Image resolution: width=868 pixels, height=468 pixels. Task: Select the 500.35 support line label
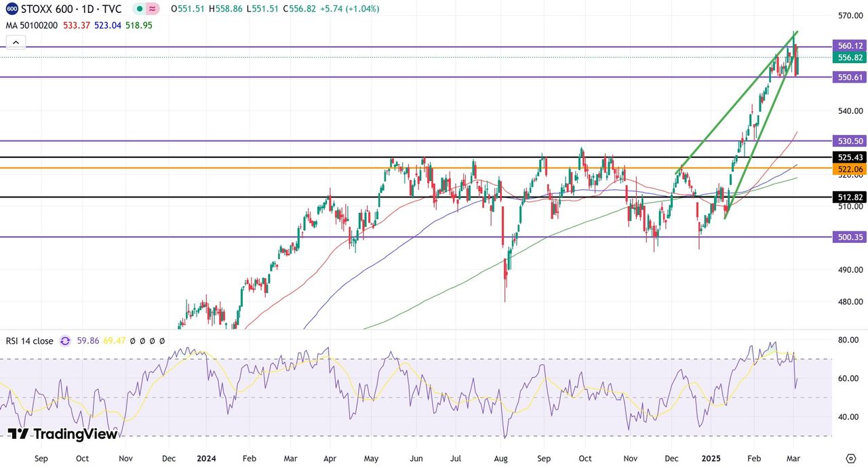[x=850, y=237]
